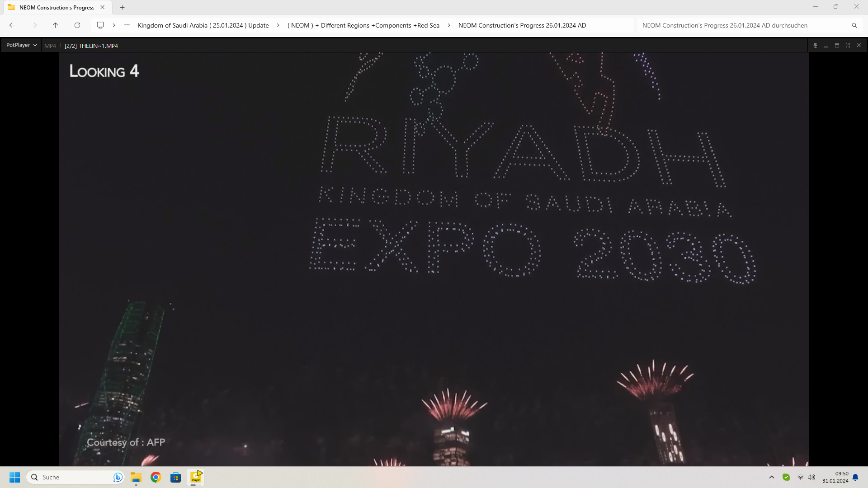This screenshot has height=488, width=868.
Task: Show hidden system tray icons
Action: click(772, 477)
